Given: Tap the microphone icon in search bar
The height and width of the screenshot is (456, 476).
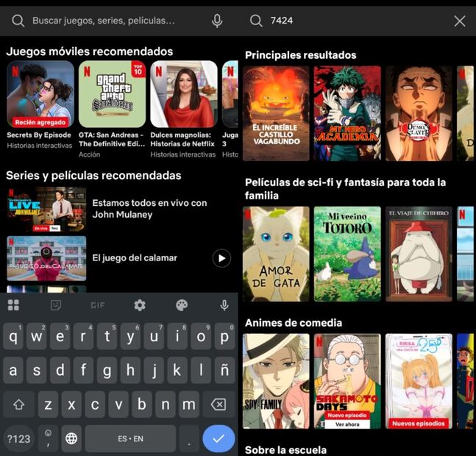Looking at the screenshot, I should [x=217, y=21].
